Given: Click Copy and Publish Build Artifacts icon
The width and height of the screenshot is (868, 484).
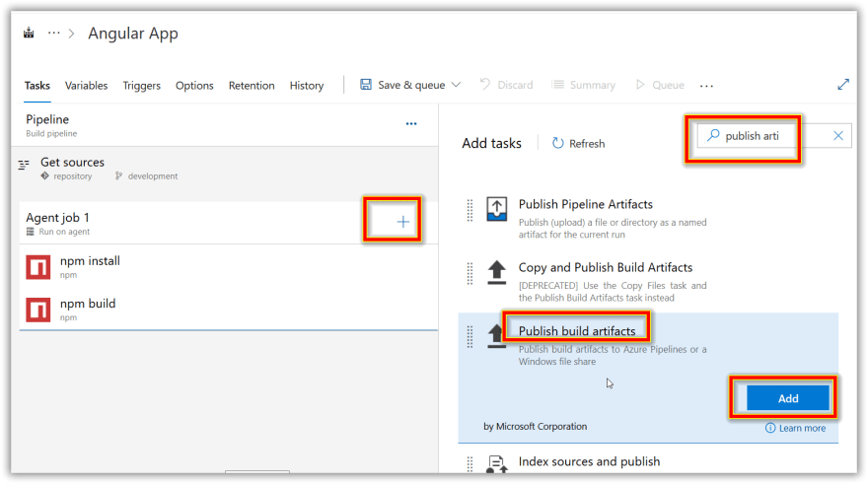Looking at the screenshot, I should 496,273.
